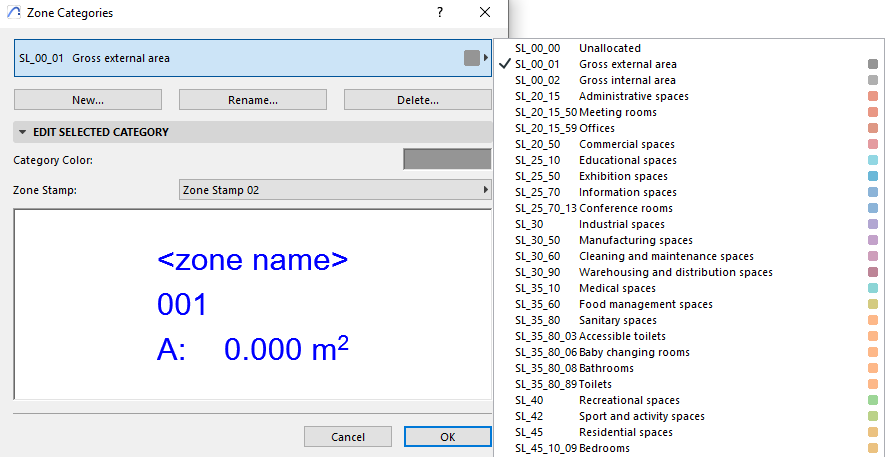Screen dimensions: 892x457
Task: Click the swatch beside Conference rooms
Action: 873,208
